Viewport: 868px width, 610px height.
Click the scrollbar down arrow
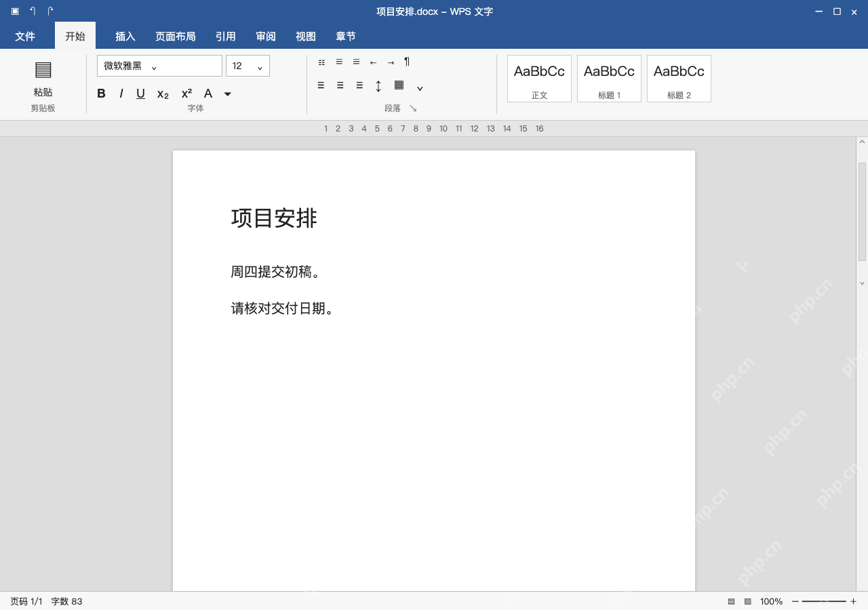coord(862,283)
